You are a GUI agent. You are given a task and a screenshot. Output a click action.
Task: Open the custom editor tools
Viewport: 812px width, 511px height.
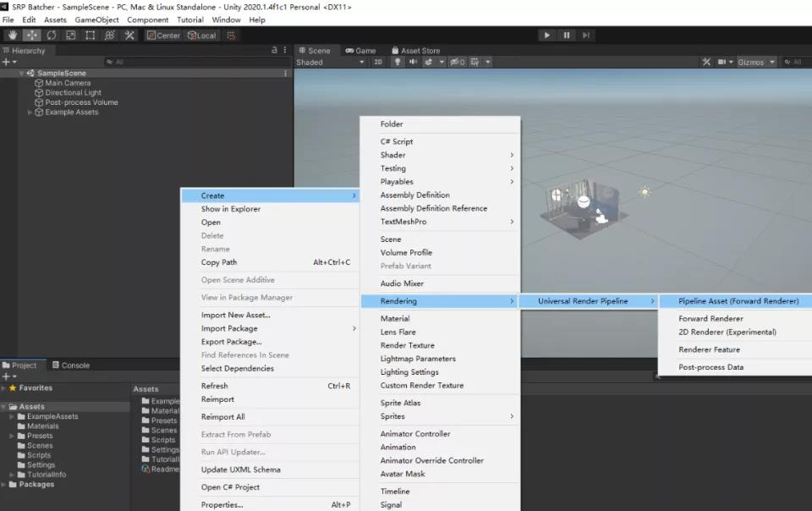129,36
